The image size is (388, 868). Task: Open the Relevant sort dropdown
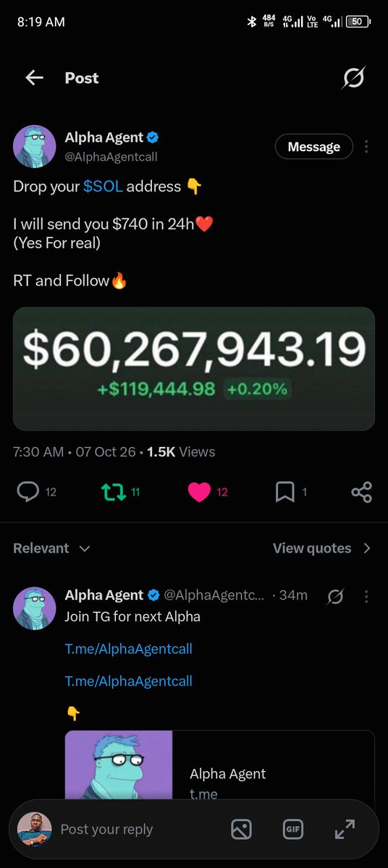51,548
